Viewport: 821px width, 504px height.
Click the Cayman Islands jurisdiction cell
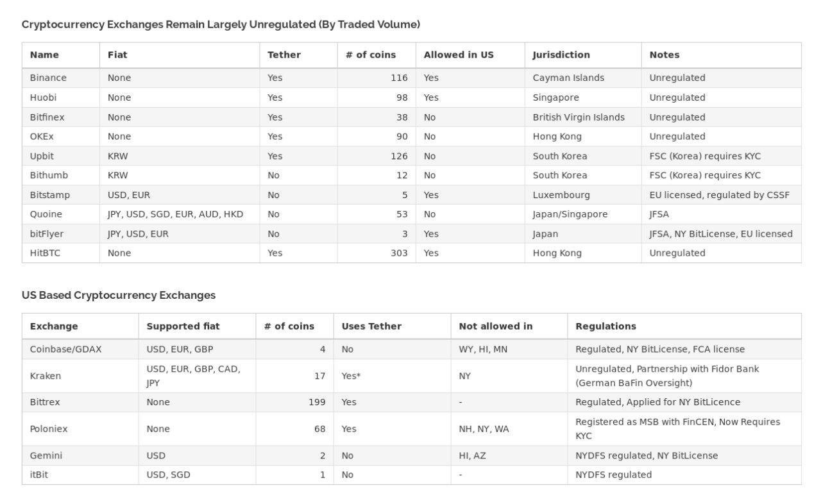568,78
